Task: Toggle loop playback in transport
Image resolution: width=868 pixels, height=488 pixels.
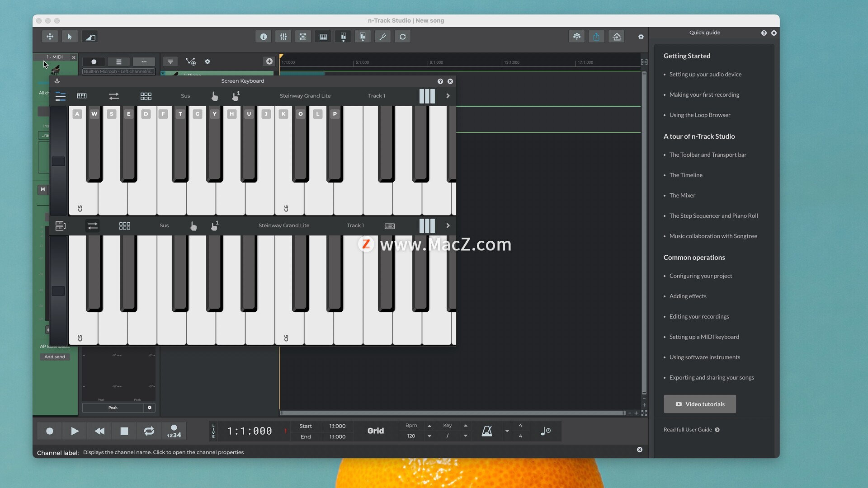Action: point(149,431)
